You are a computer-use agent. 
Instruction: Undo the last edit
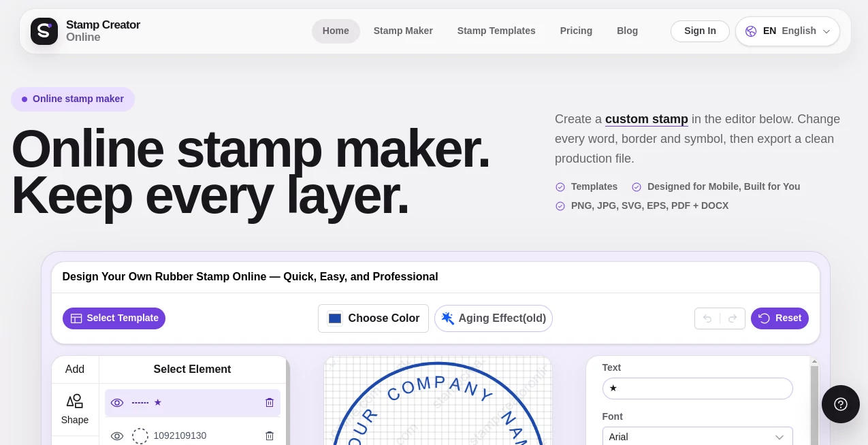click(707, 318)
